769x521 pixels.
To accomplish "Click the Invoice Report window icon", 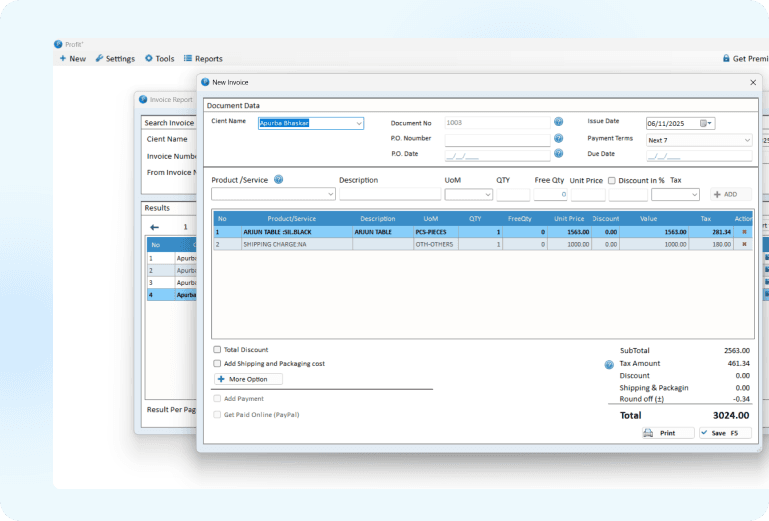I will [143, 99].
